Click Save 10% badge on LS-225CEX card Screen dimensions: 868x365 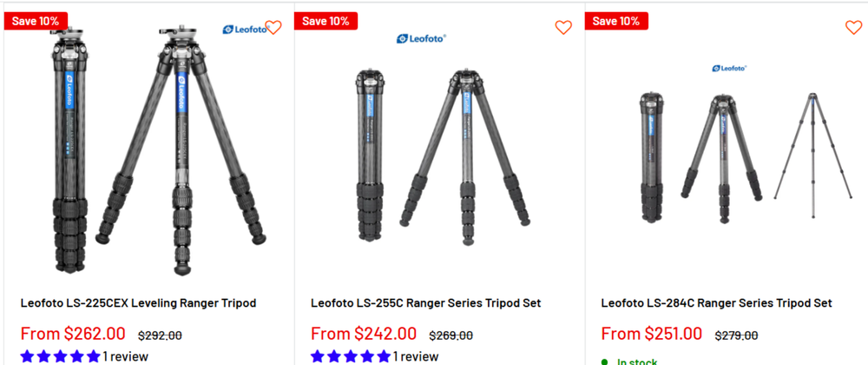click(36, 21)
